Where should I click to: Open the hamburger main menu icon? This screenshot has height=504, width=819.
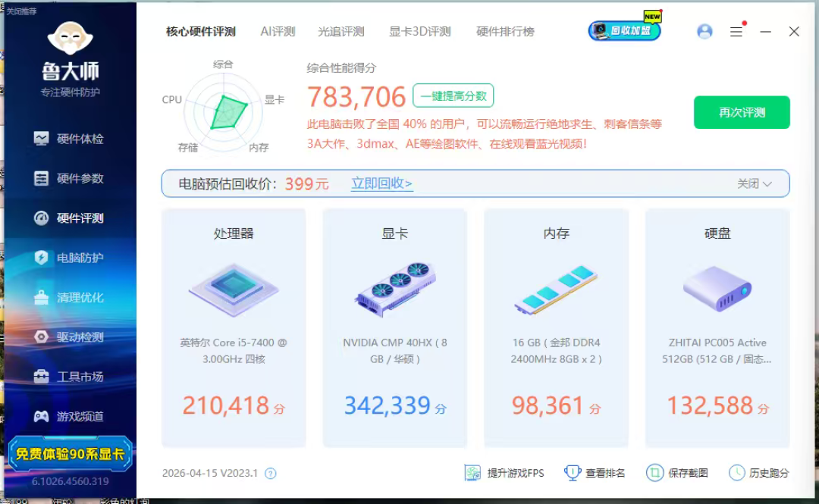click(x=736, y=32)
